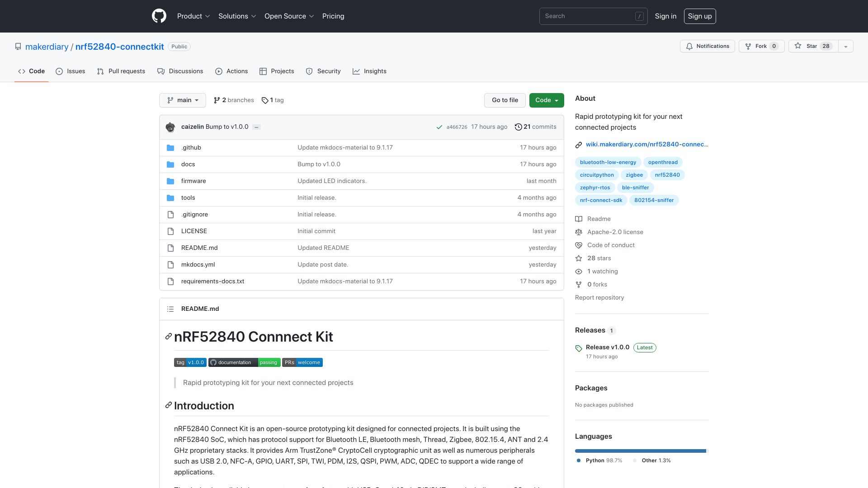Open the firmware folder
This screenshot has height=488, width=868.
(193, 181)
